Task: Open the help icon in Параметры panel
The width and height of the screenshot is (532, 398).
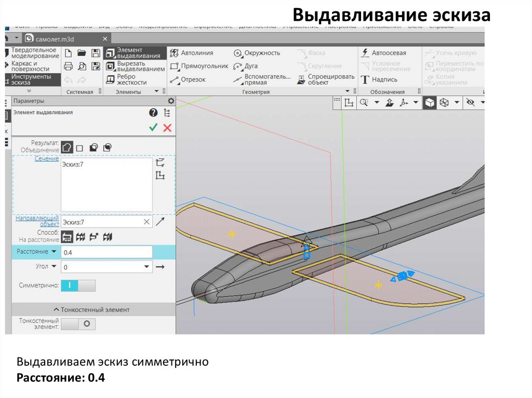Action: [153, 113]
